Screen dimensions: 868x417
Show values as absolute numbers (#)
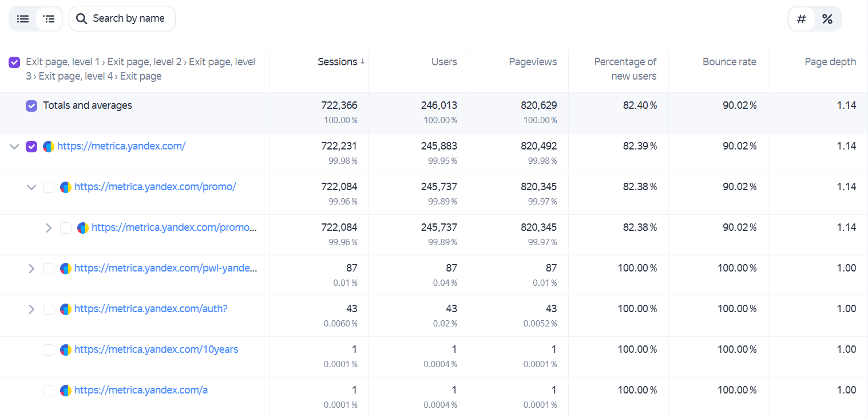pyautogui.click(x=802, y=19)
